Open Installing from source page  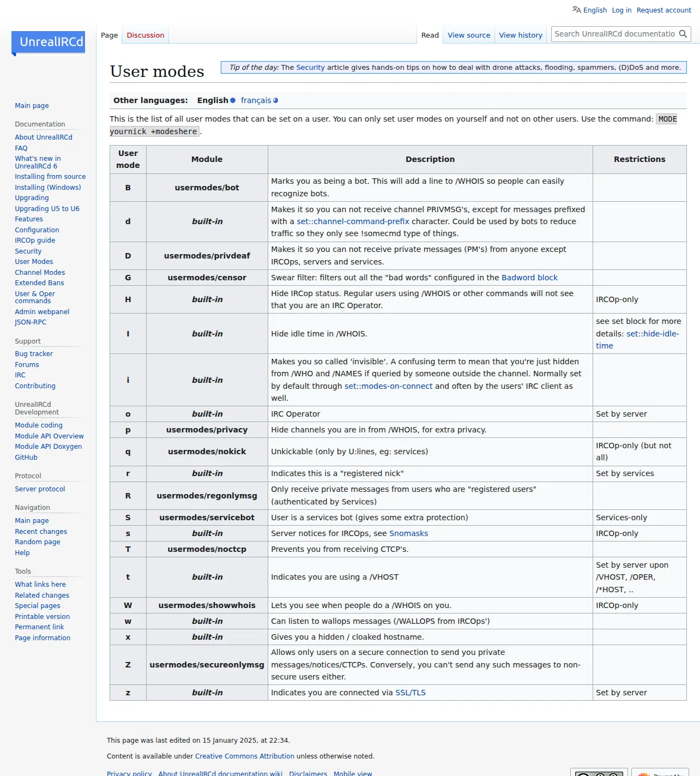point(50,177)
